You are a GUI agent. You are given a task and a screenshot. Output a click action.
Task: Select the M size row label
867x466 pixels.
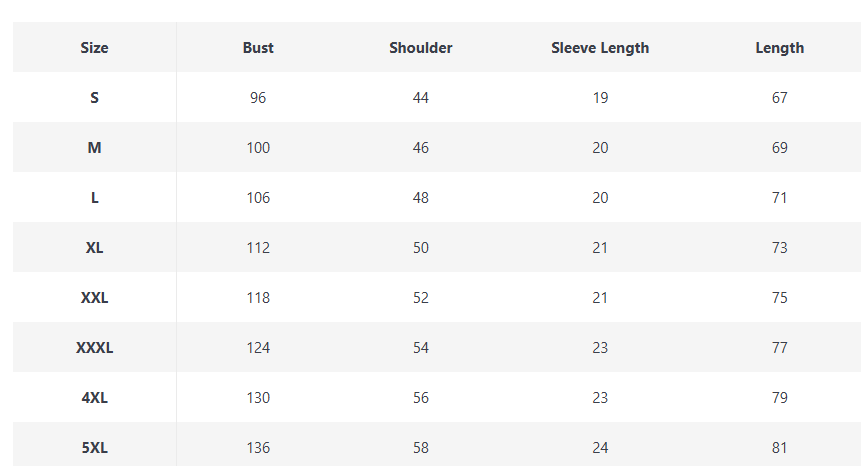coord(95,147)
